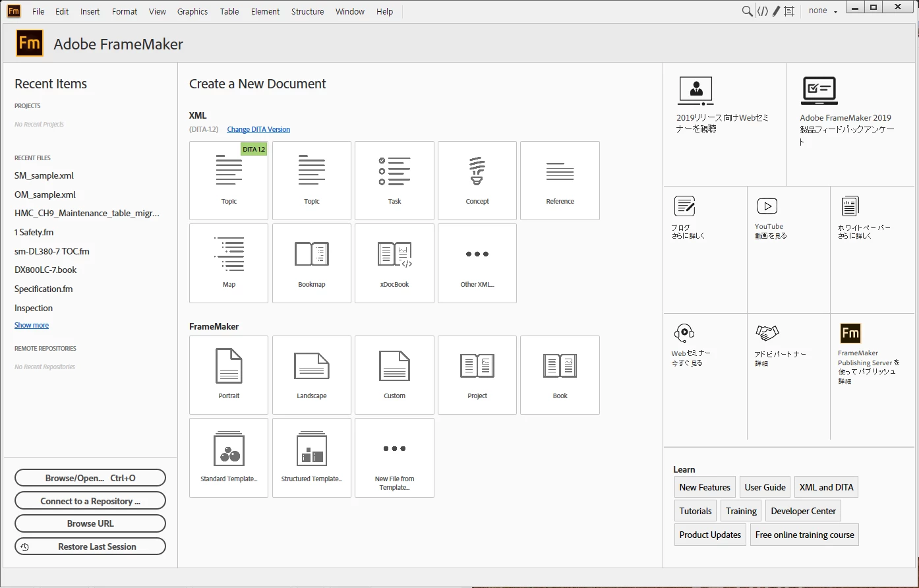Image resolution: width=919 pixels, height=588 pixels.
Task: Open the Graphics menu
Action: coord(193,11)
